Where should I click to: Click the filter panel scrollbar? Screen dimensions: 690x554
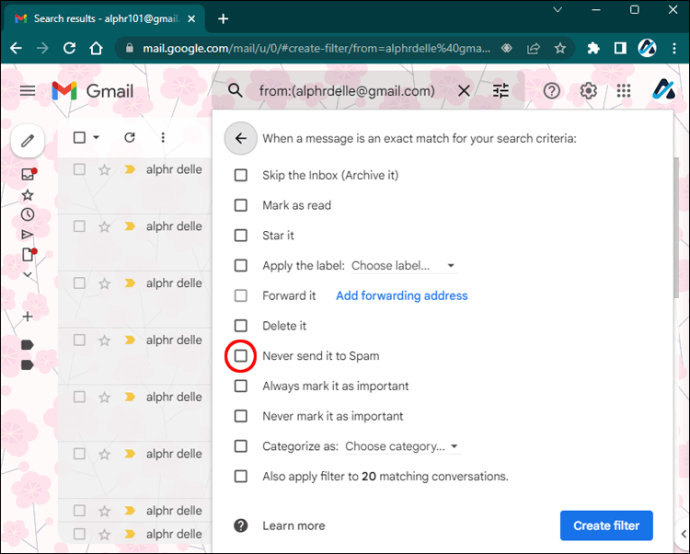tap(677, 227)
